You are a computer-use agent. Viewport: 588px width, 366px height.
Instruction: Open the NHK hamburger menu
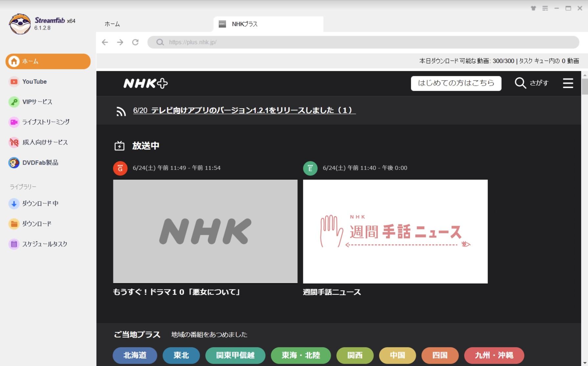tap(568, 83)
